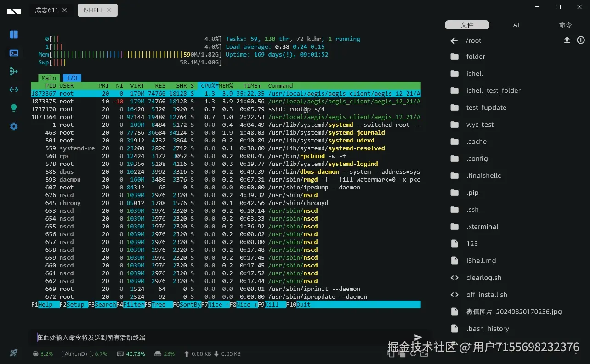Click the F6 SortBy button in htop
This screenshot has height=364, width=590.
187,305
